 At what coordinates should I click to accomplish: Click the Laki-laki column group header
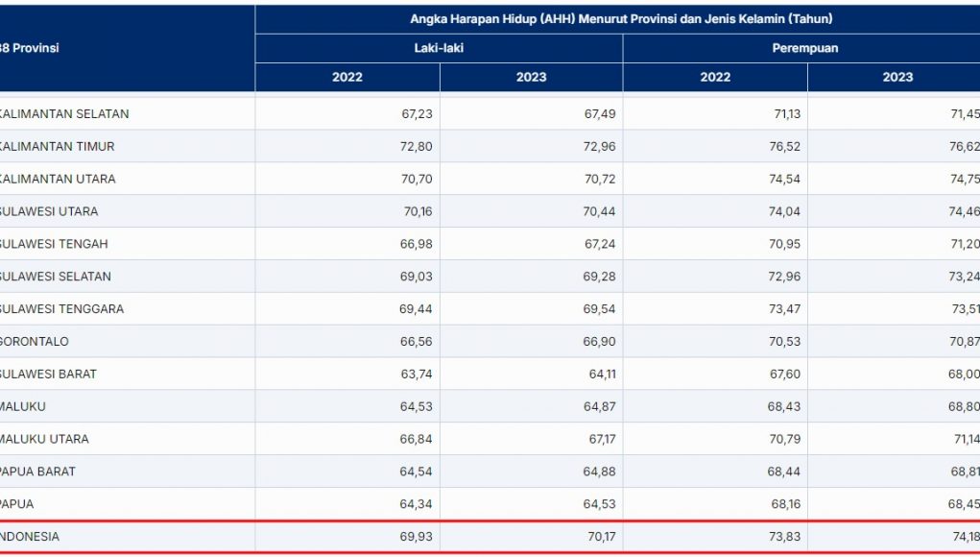pyautogui.click(x=439, y=48)
